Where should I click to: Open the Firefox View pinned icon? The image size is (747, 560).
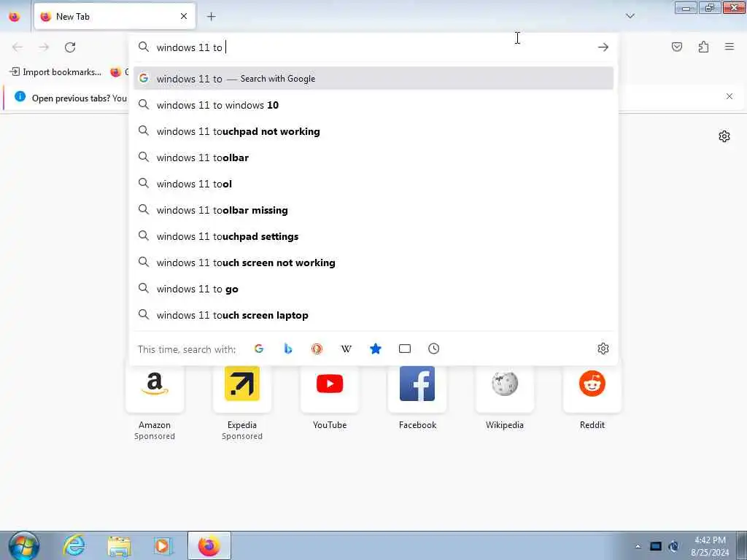point(15,17)
